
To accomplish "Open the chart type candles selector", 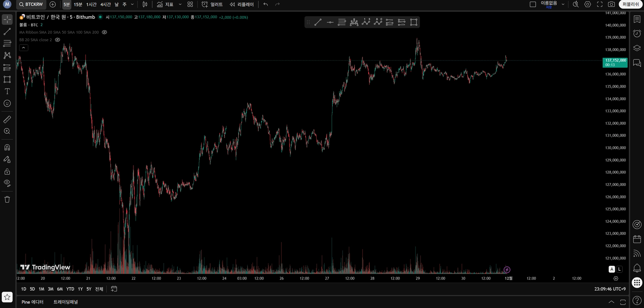I will point(145,4).
